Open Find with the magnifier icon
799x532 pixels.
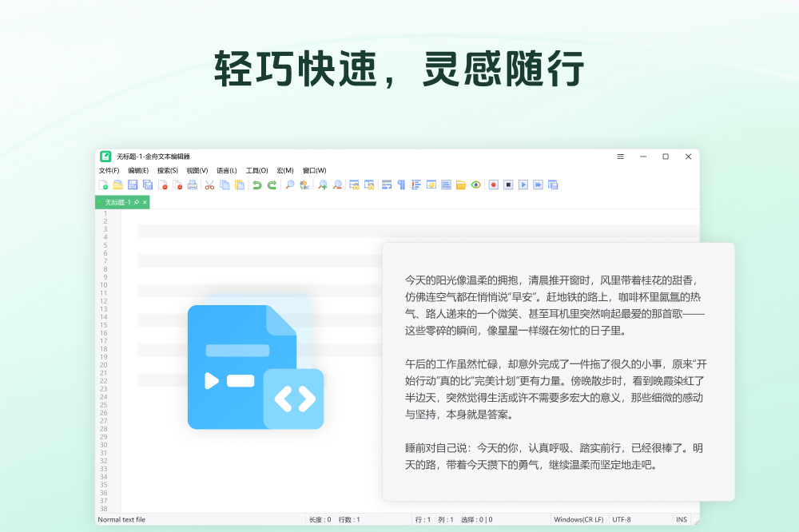point(289,185)
